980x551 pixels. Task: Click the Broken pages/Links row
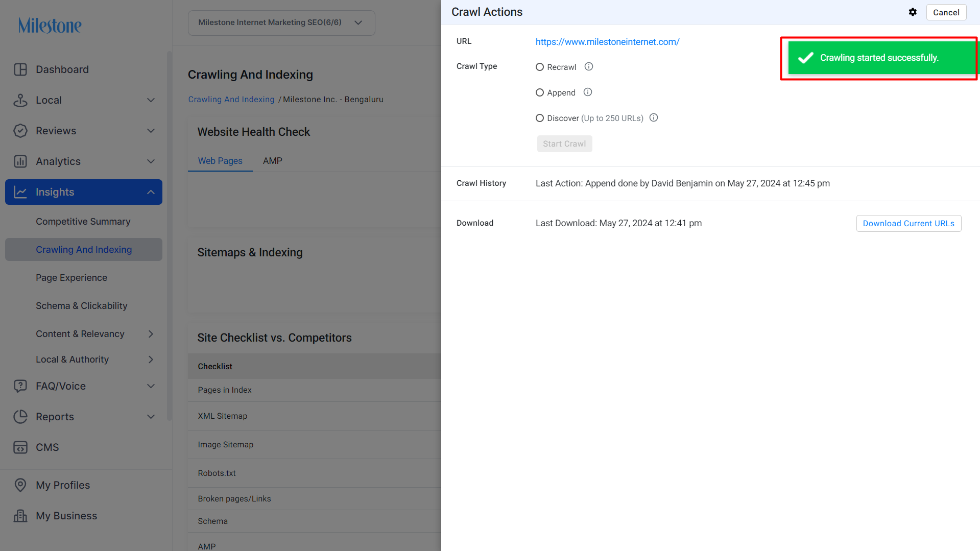[x=315, y=499]
